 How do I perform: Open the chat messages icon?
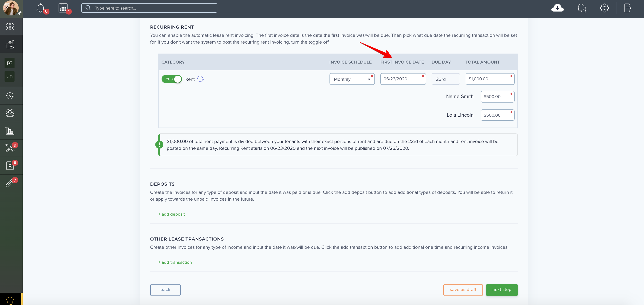[582, 8]
